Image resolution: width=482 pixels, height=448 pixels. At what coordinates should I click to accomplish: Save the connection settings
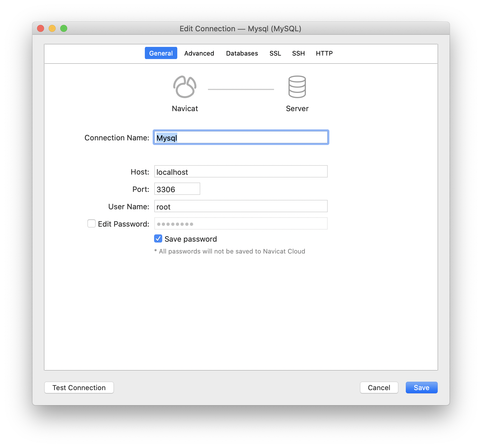(421, 388)
